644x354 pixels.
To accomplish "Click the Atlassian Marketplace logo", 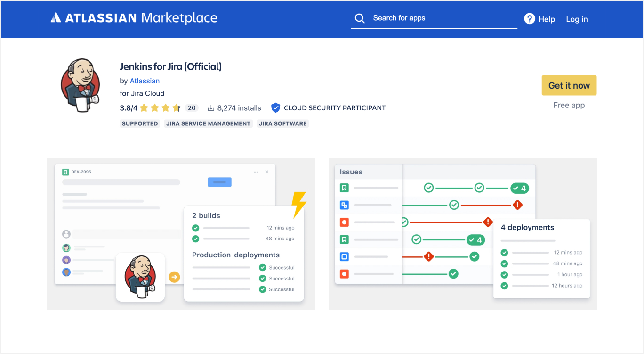I will click(134, 18).
